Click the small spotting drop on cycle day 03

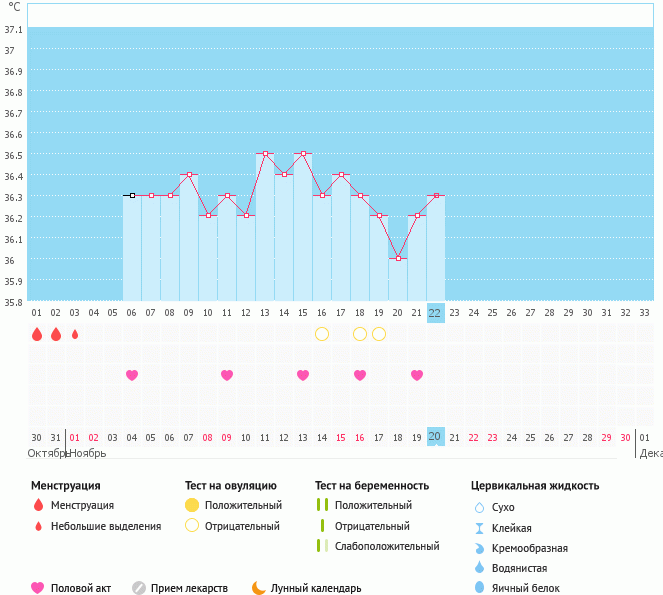tap(75, 334)
